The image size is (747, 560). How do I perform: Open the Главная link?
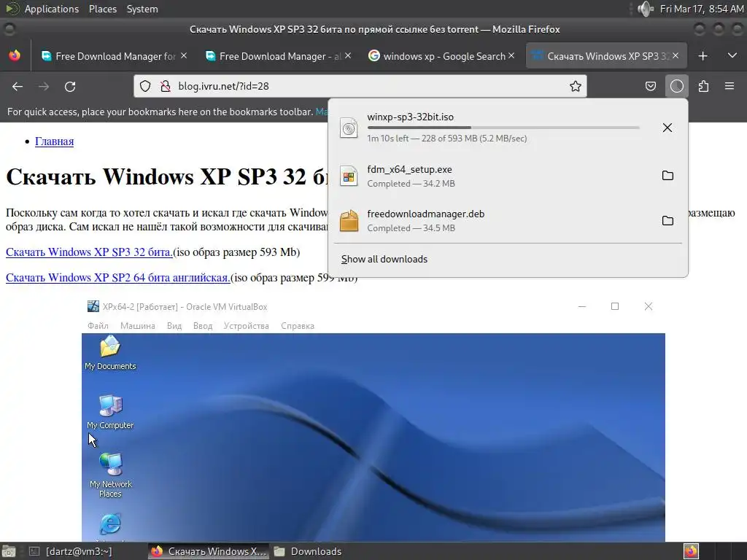[54, 141]
